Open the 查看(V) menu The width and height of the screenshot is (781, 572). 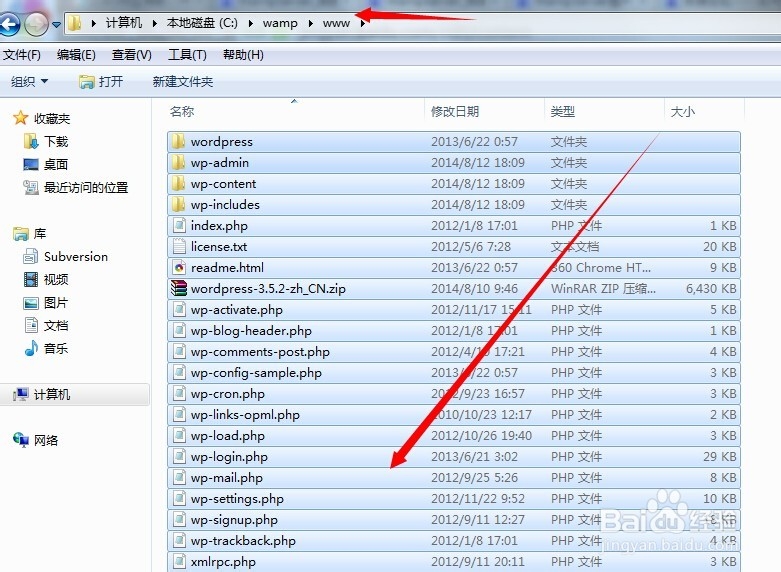click(131, 55)
